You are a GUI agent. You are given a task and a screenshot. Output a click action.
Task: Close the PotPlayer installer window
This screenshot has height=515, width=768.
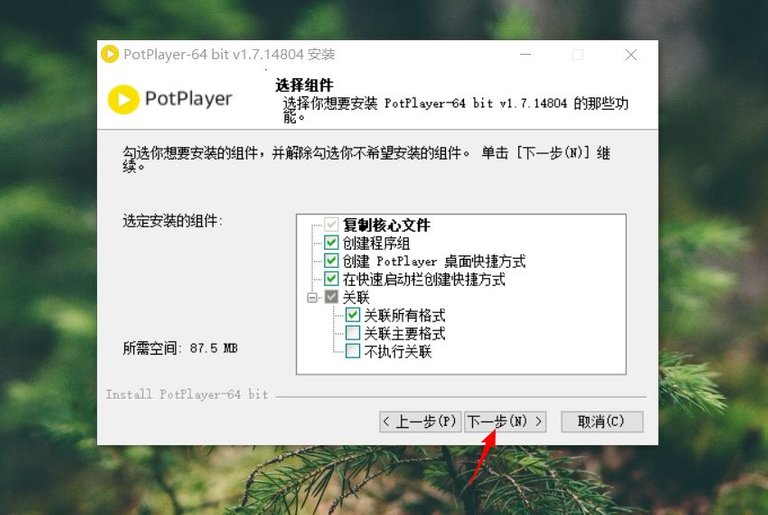coord(631,54)
